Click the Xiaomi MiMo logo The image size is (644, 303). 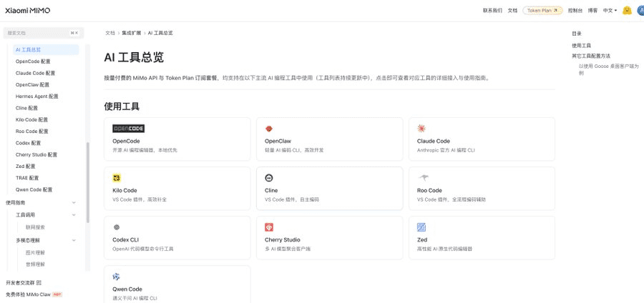click(27, 11)
